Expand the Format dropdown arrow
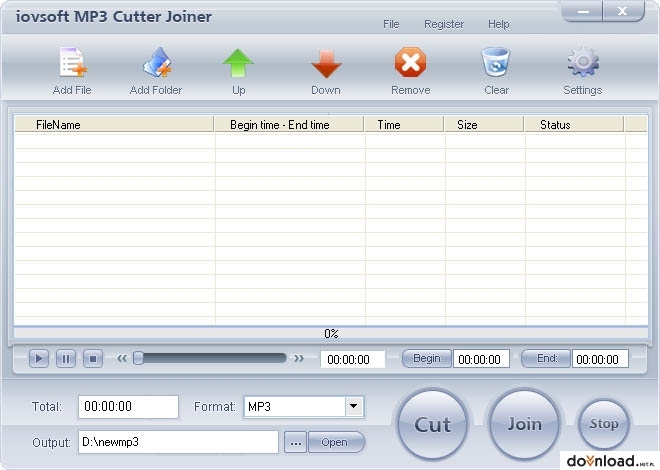 click(354, 406)
